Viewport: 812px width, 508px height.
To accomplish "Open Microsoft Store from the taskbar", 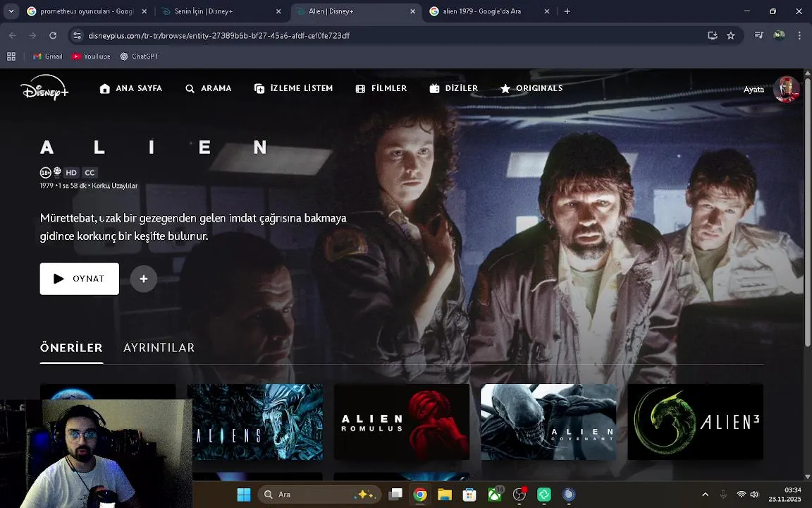I will click(x=469, y=495).
